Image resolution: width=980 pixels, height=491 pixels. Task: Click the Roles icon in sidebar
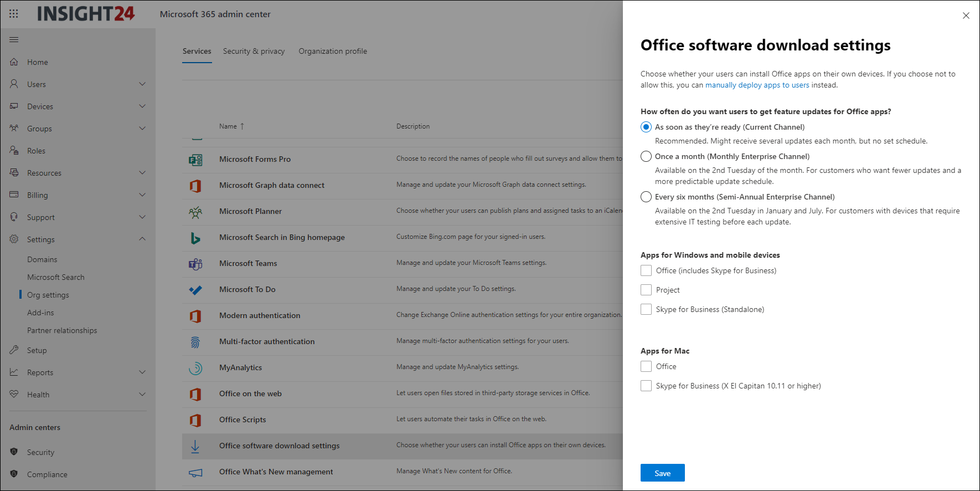click(x=14, y=150)
